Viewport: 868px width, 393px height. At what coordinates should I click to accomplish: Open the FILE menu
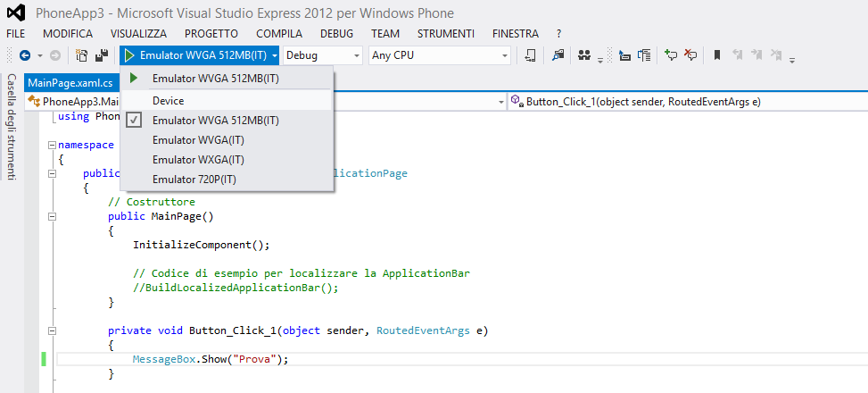point(15,34)
